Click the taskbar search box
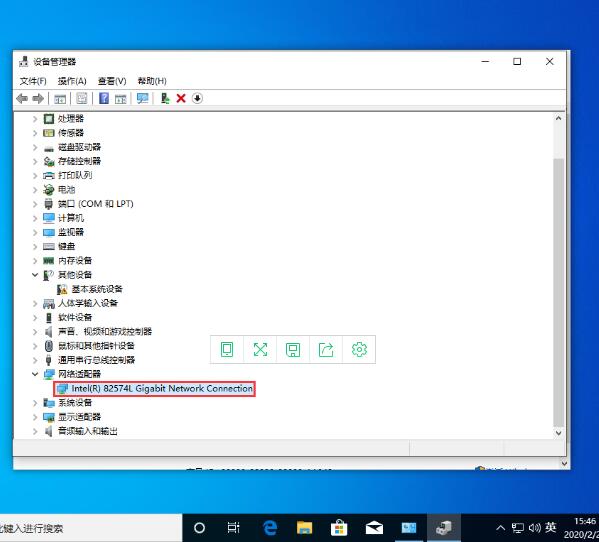 pos(91,528)
